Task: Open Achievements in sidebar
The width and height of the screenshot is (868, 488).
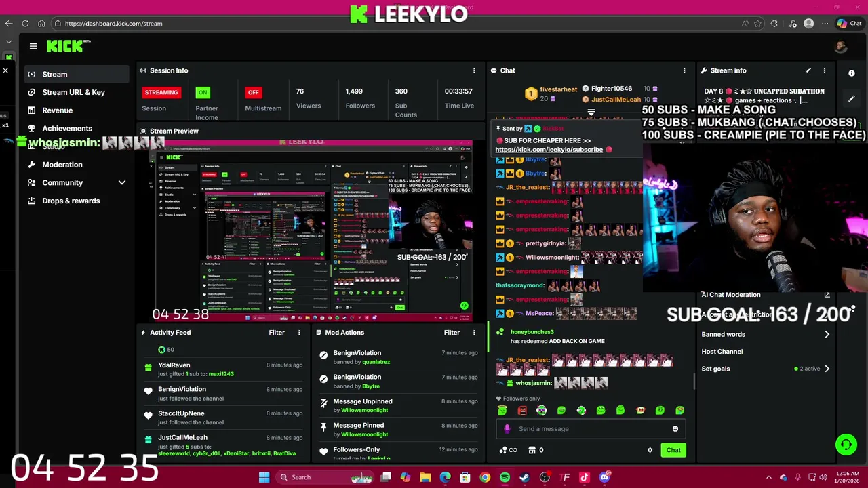Action: [x=67, y=128]
